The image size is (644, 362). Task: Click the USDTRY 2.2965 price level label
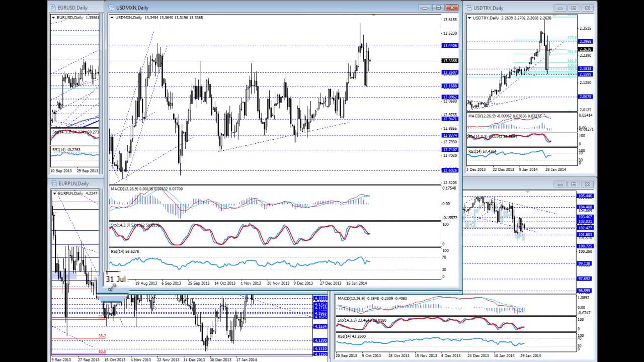[585, 41]
